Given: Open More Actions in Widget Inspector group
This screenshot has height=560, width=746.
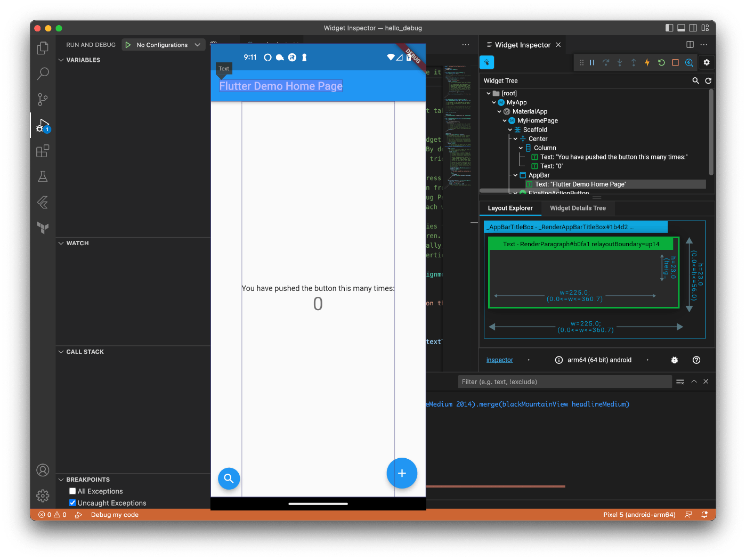Looking at the screenshot, I should point(704,45).
